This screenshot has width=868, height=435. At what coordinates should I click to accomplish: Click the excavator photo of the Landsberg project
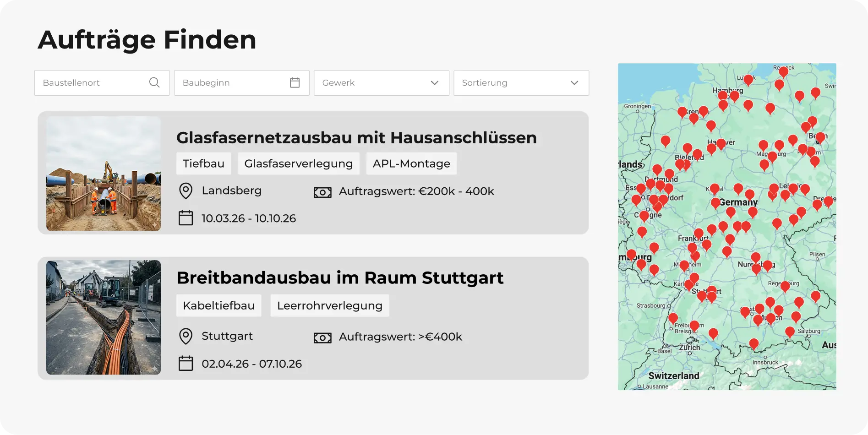(103, 173)
